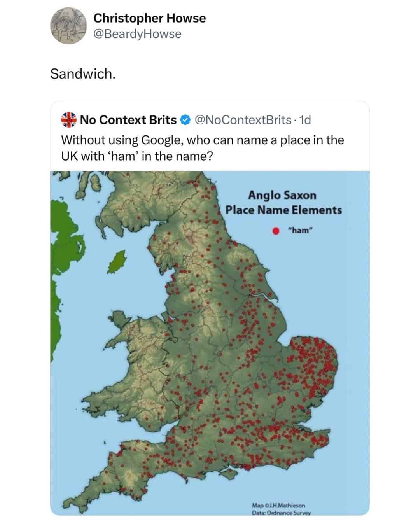Click the "ham" legend label
The width and height of the screenshot is (420, 525).
[x=300, y=230]
